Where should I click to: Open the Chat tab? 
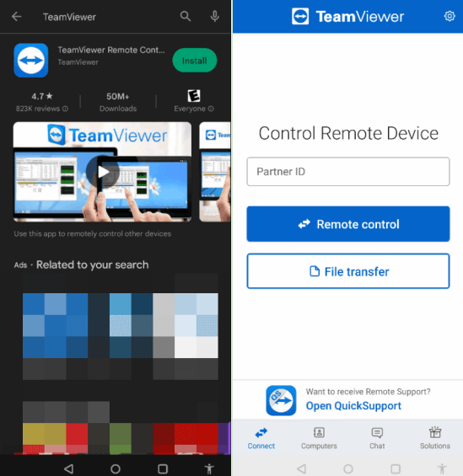pyautogui.click(x=377, y=438)
